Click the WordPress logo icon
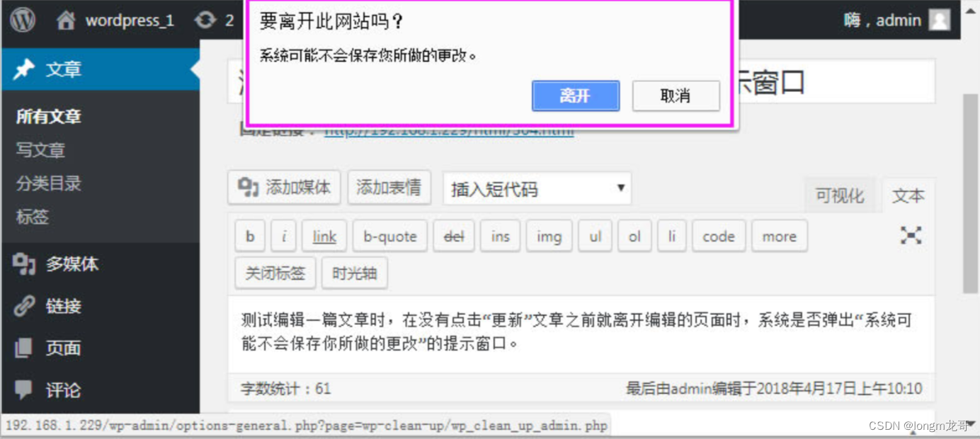Image resolution: width=980 pixels, height=439 pixels. click(x=21, y=20)
